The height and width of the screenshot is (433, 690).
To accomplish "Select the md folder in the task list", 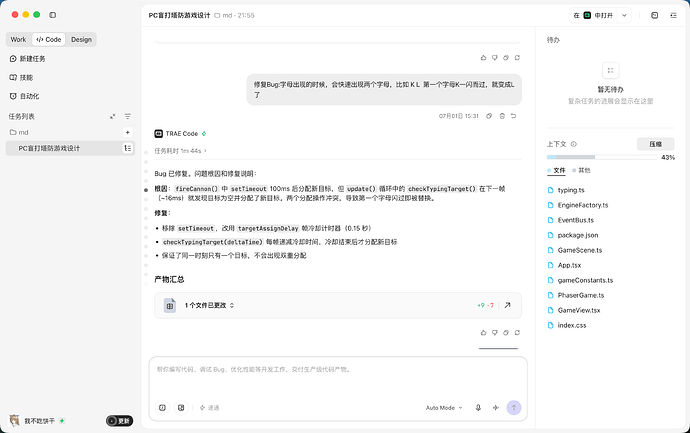I will point(19,132).
